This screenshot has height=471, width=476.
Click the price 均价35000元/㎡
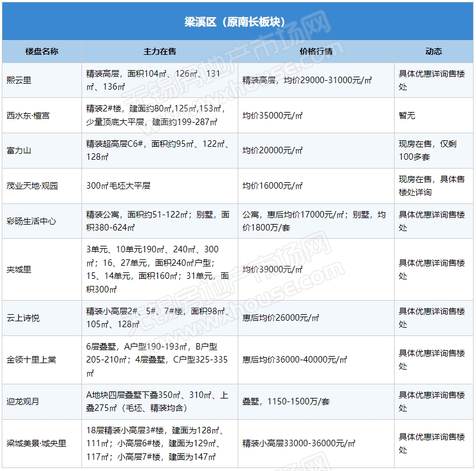pyautogui.click(x=273, y=116)
